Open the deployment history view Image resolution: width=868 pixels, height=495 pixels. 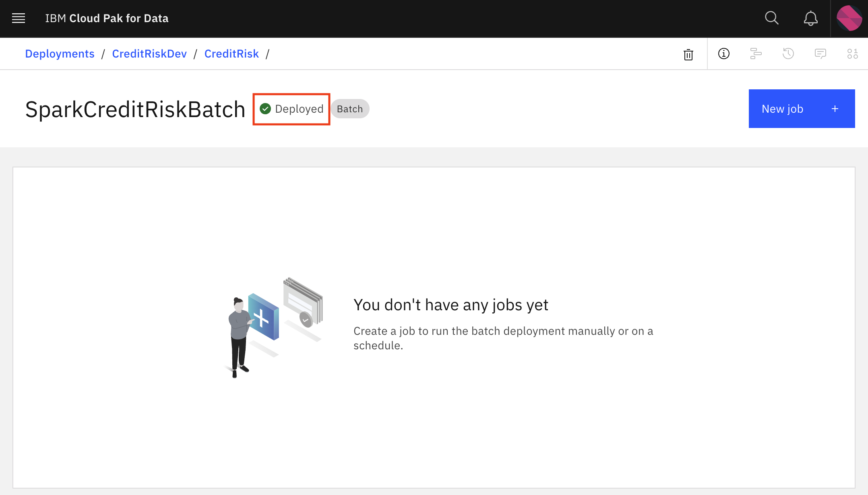pyautogui.click(x=789, y=54)
